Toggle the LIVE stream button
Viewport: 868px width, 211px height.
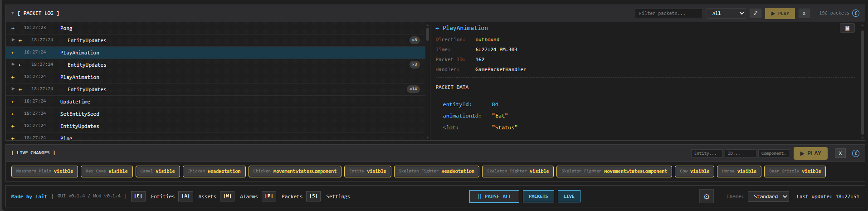point(569,196)
